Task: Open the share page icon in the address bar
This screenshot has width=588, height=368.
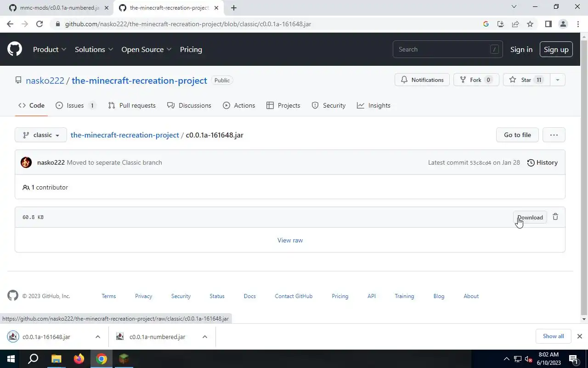Action: coord(515,24)
